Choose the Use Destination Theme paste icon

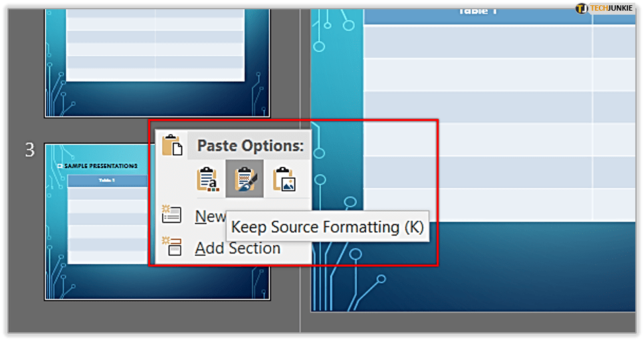pyautogui.click(x=207, y=179)
